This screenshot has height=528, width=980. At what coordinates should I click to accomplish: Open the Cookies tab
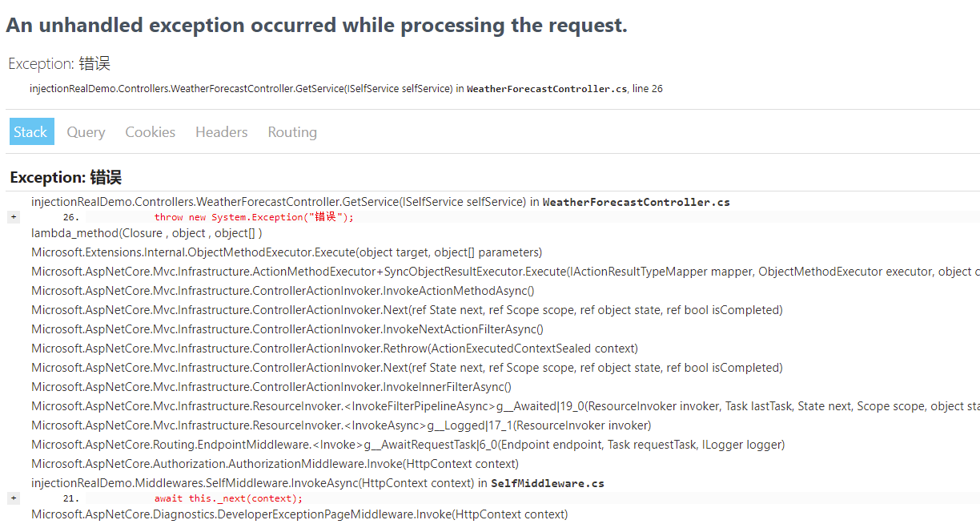[x=150, y=131]
